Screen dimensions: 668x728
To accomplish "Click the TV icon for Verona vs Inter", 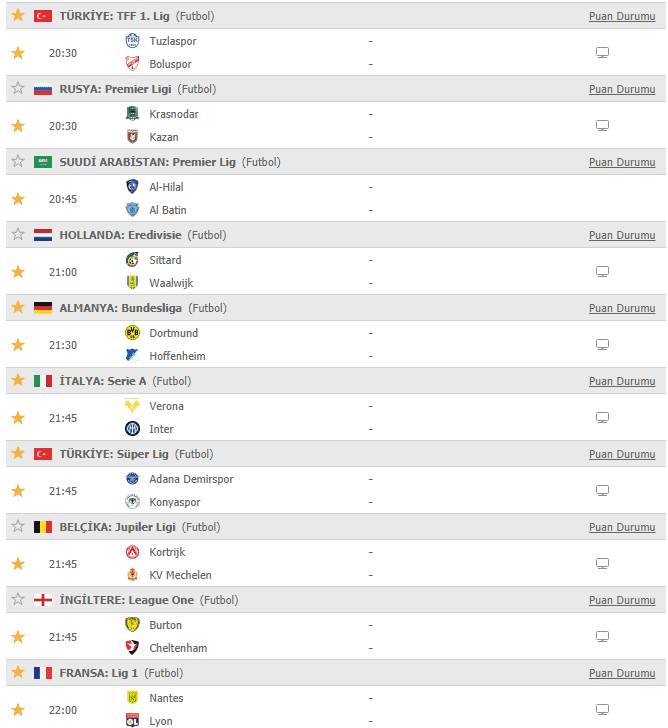I will click(x=602, y=417).
